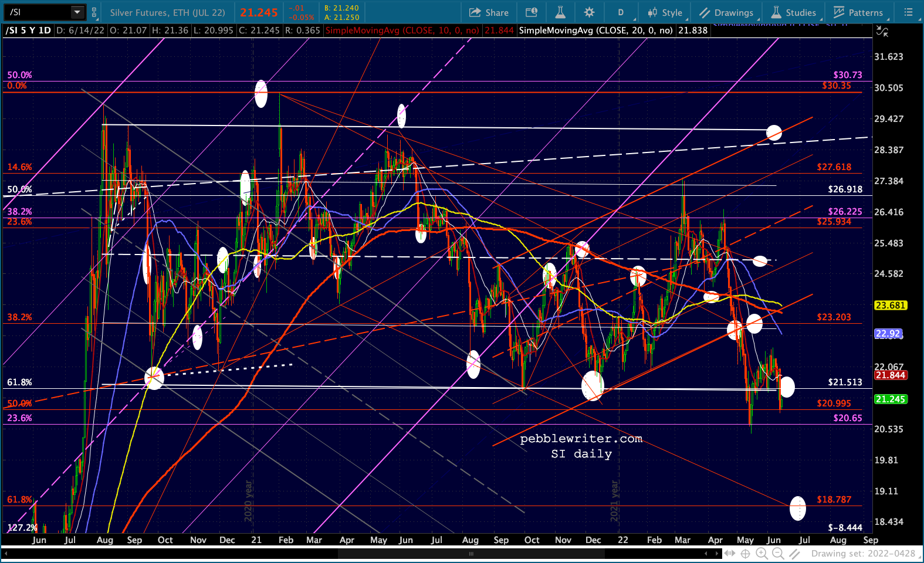924x563 pixels.
Task: Click inside the /SI symbol input field
Action: point(38,12)
